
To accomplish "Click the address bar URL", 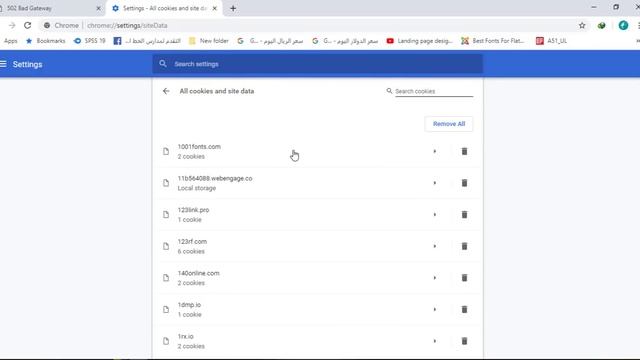I will (x=127, y=25).
